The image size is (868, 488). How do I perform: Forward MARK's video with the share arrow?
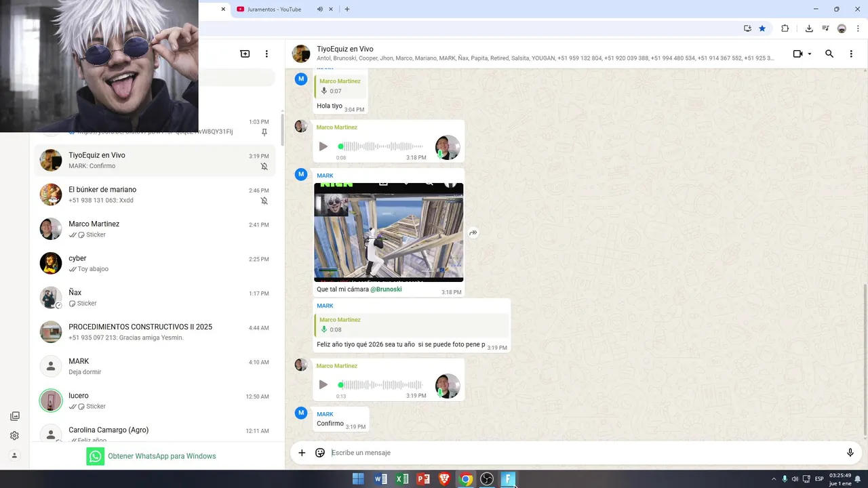pos(473,232)
